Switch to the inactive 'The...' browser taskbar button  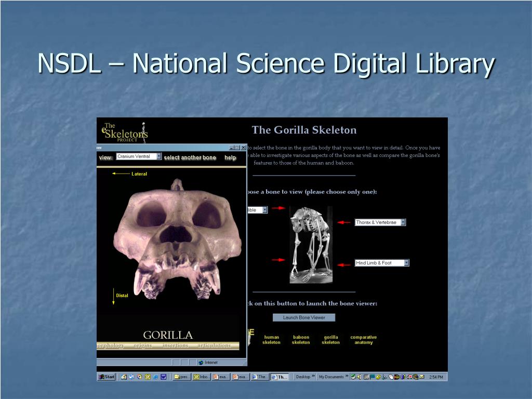click(x=261, y=377)
